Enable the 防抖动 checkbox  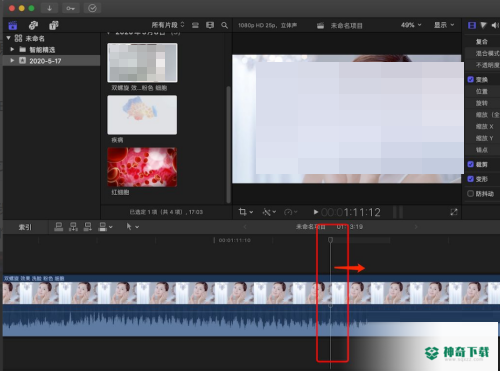coord(471,194)
